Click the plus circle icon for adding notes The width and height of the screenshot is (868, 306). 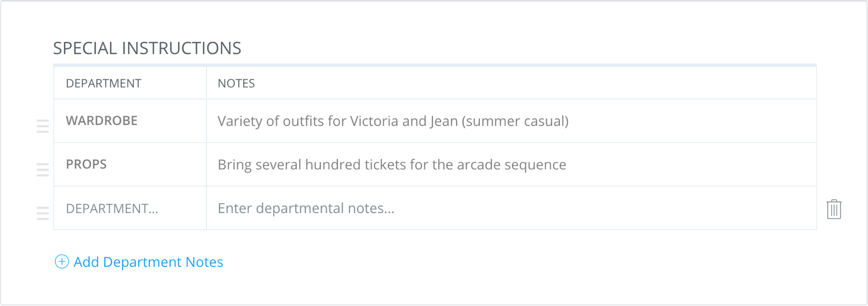coord(62,261)
